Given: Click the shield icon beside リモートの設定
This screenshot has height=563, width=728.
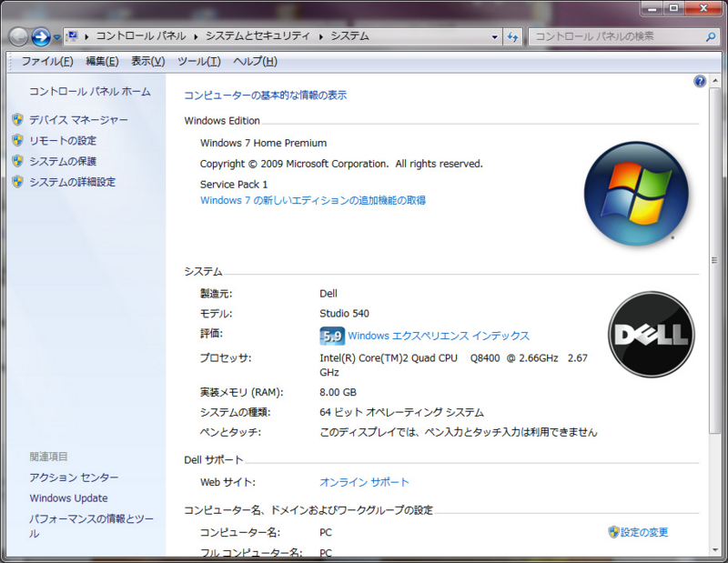Looking at the screenshot, I should [17, 140].
